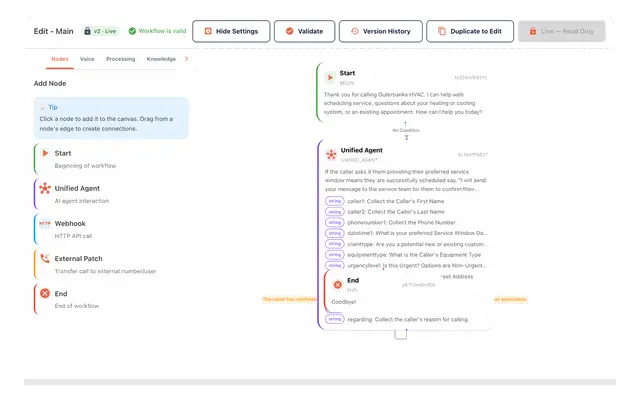Add a Webhook node from the palette
The width and height of the screenshot is (640, 400).
point(111,229)
